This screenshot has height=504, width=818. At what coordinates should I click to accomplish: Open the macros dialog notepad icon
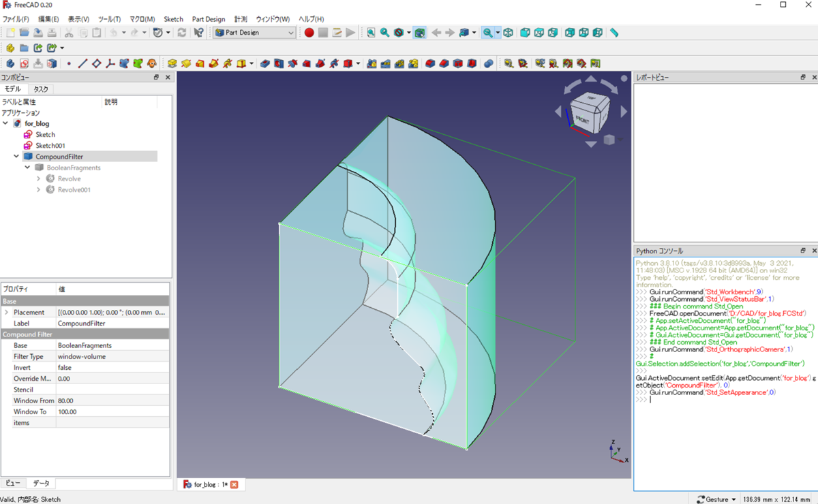(x=337, y=32)
